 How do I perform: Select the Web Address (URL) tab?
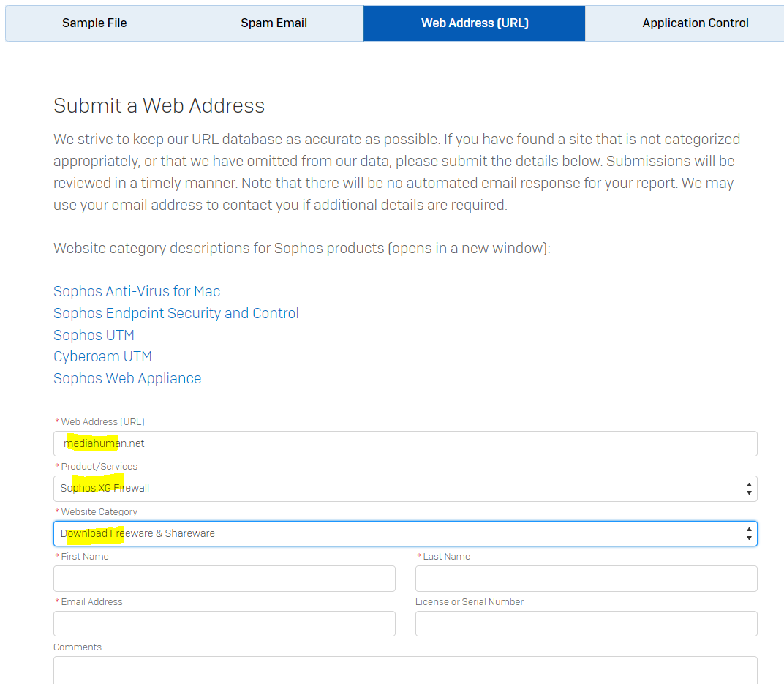click(x=475, y=23)
